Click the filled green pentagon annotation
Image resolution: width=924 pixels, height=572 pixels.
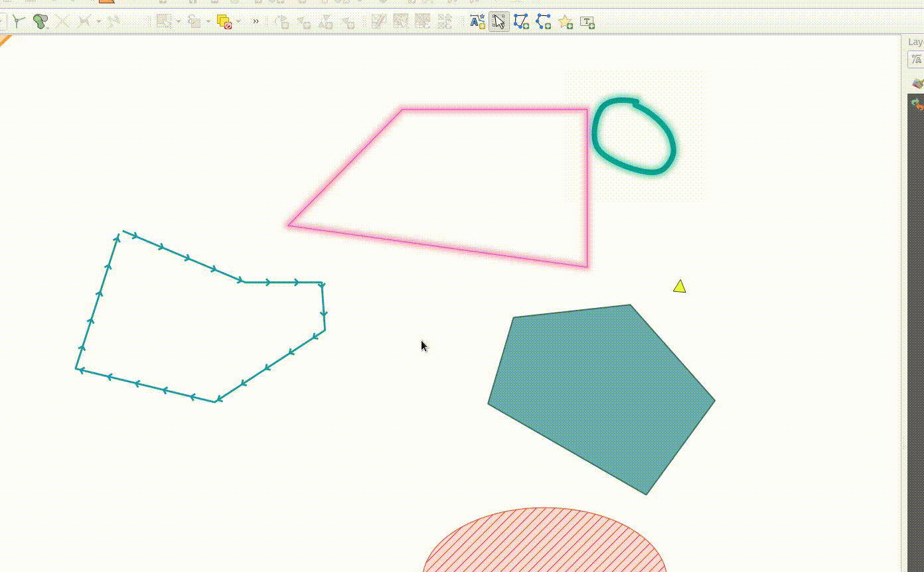coord(597,392)
